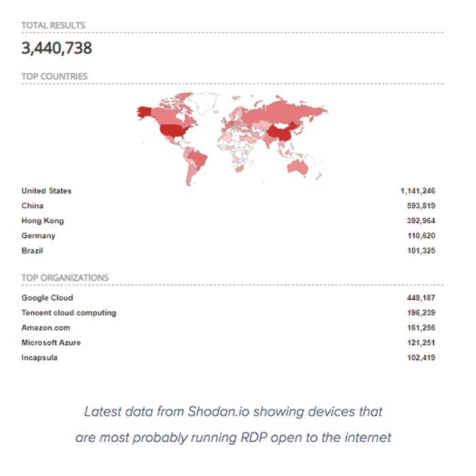Screen dimensions: 476x476
Task: Open the Hong Kong country result
Action: click(x=42, y=221)
